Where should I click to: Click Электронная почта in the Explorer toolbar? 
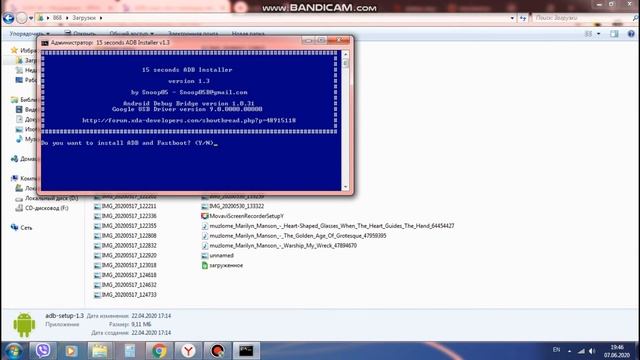(193, 33)
